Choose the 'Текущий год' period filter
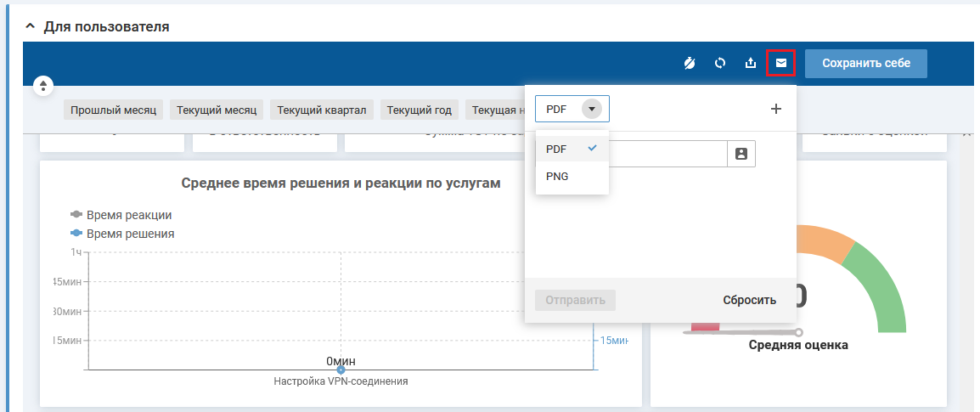This screenshot has width=980, height=412. tap(420, 110)
